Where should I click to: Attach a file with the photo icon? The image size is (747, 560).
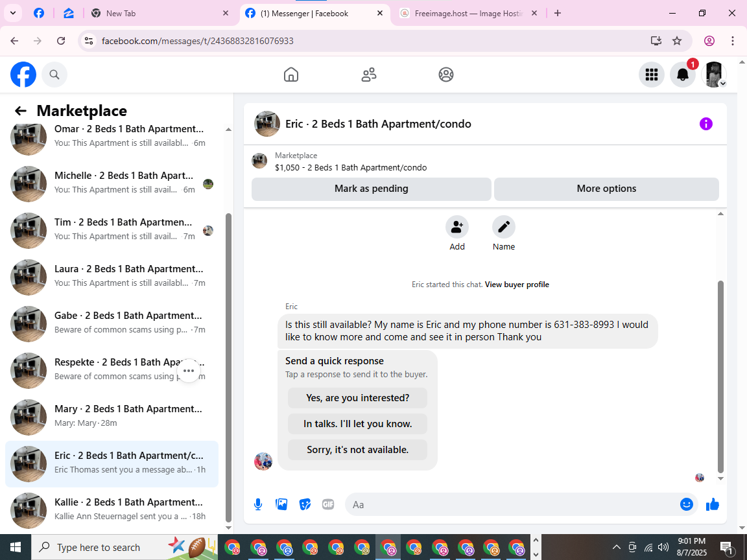(281, 504)
